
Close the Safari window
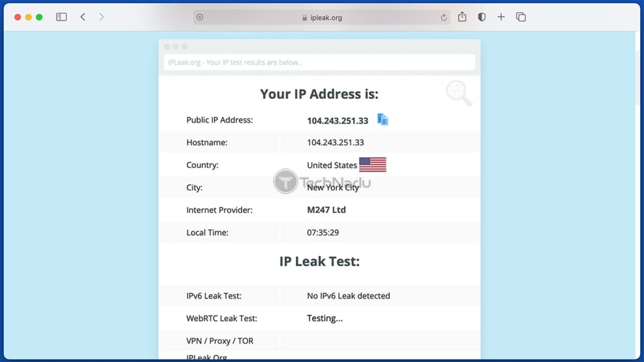click(x=18, y=17)
